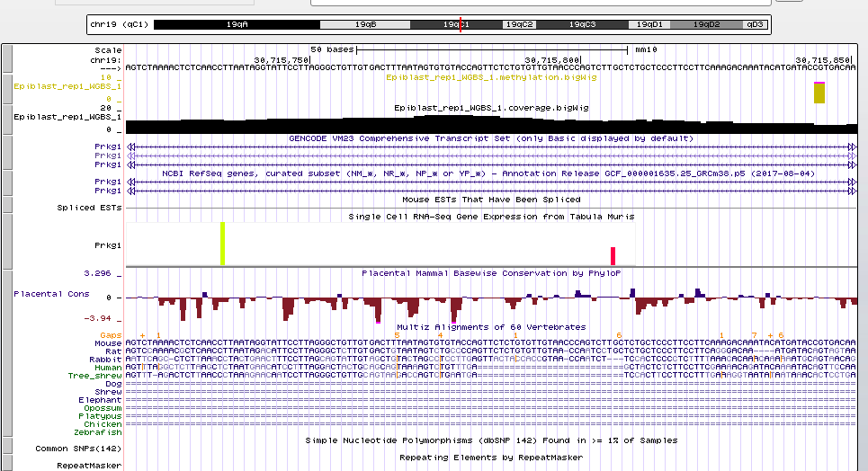Click the RepeatMasker track label
Image resolution: width=868 pixels, height=471 pixels.
point(89,466)
